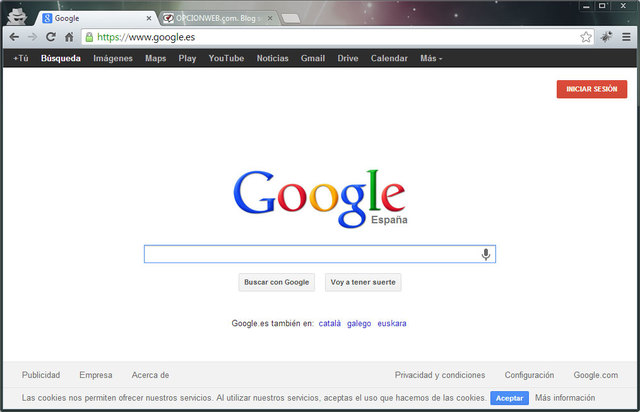This screenshot has width=640, height=412.
Task: Select Búsqueda in the Google bar
Action: click(61, 58)
